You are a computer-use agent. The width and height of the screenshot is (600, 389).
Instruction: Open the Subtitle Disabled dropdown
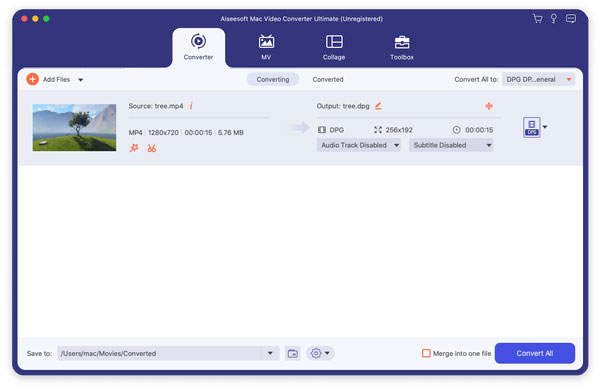pyautogui.click(x=451, y=145)
